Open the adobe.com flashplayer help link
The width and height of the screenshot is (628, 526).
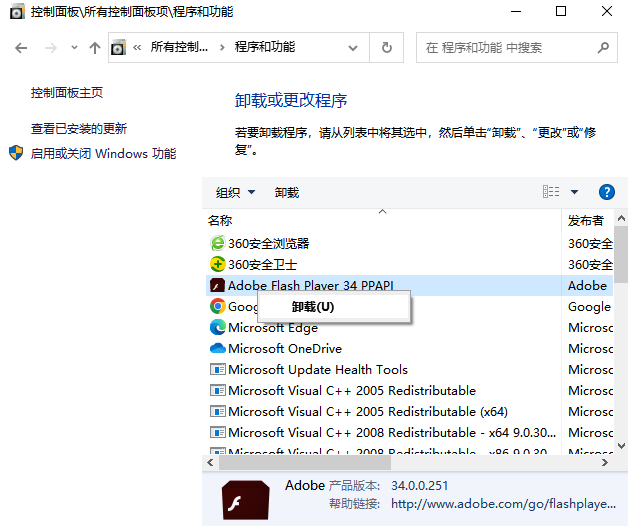point(503,504)
